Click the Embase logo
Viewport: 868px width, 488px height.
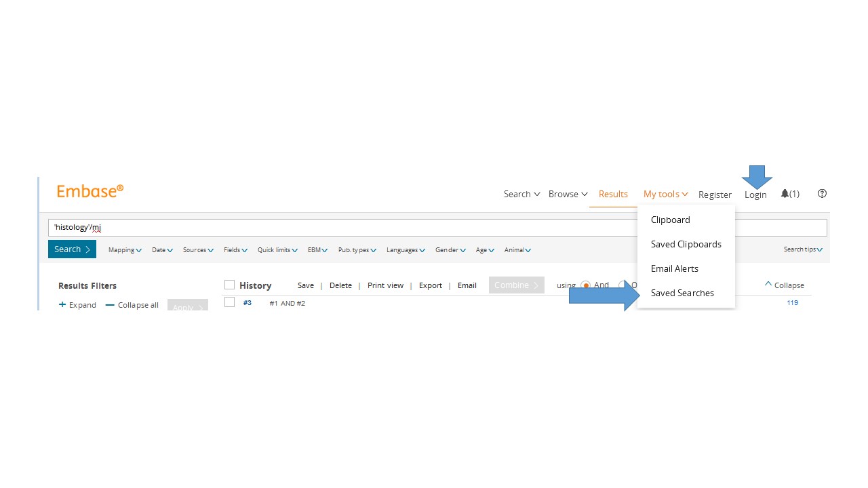[x=90, y=190]
